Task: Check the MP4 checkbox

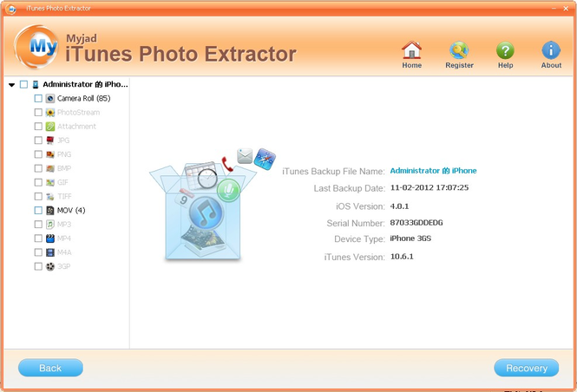Action: 38,238
